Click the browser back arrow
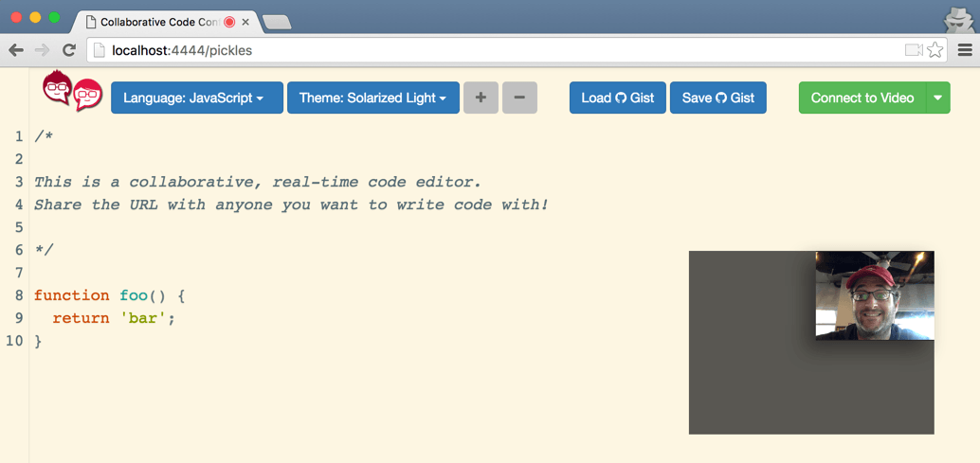 click(16, 50)
